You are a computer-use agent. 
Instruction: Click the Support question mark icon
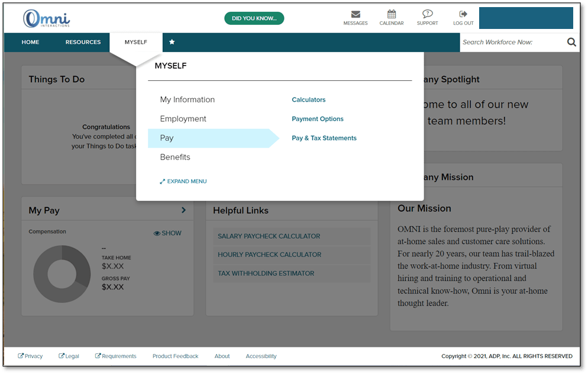[x=427, y=13]
